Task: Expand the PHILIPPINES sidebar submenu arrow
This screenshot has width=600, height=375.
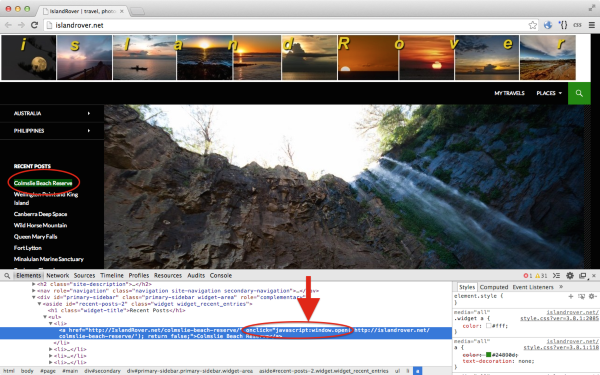Action: [89, 131]
